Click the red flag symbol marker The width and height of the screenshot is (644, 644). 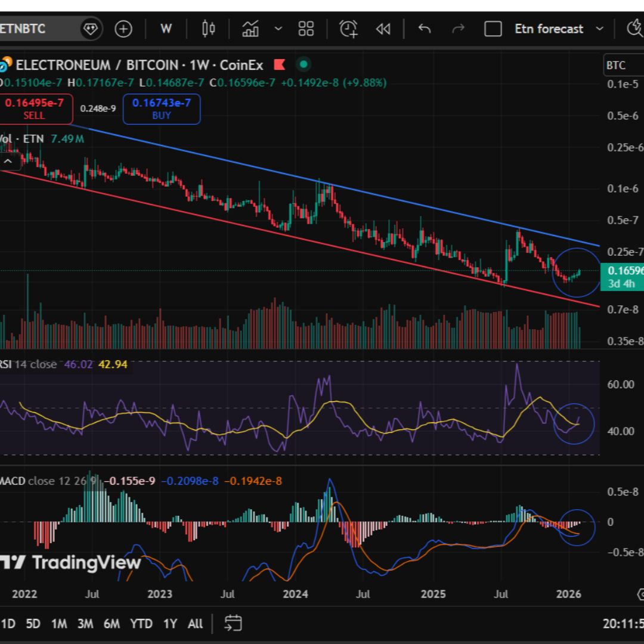pos(280,64)
